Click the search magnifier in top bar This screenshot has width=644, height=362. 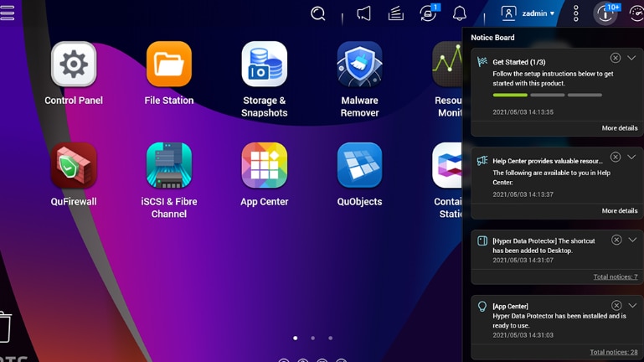pyautogui.click(x=318, y=13)
